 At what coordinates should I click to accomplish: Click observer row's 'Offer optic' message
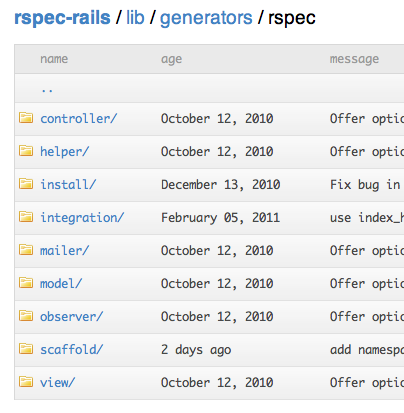click(367, 317)
